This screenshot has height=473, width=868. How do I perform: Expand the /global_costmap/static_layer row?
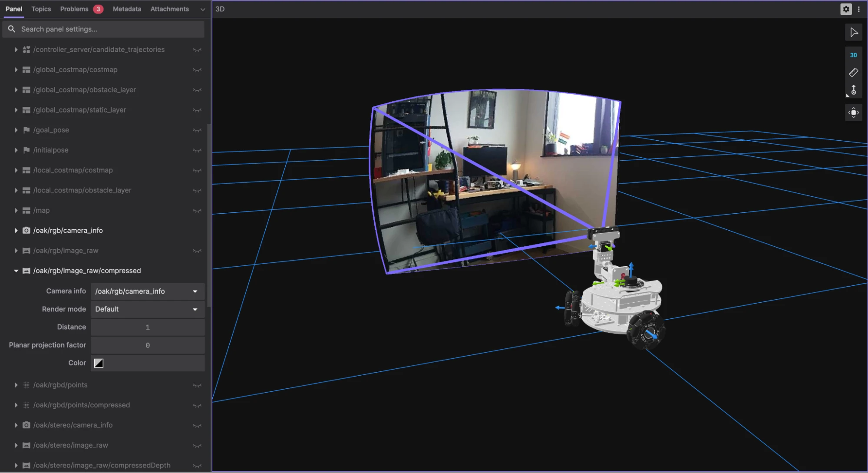16,110
